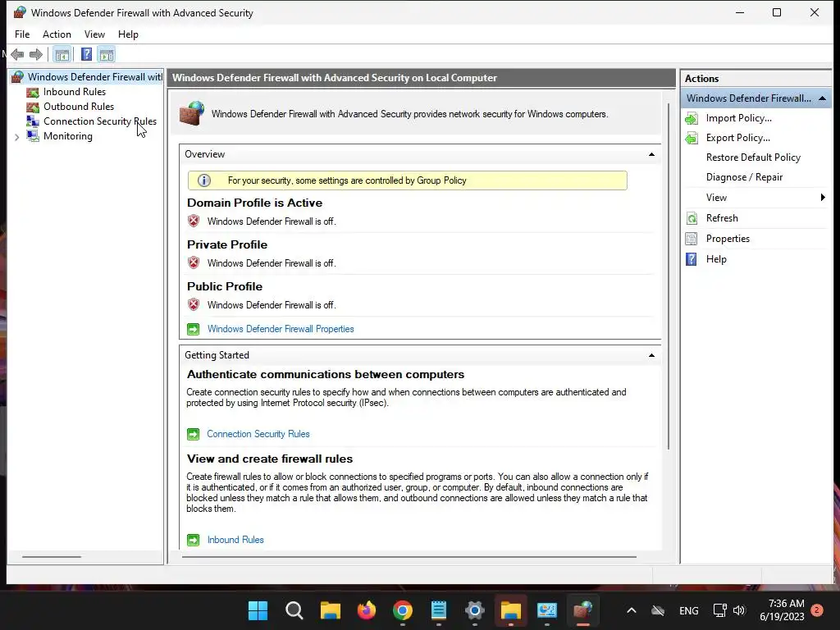Click green arrow icon beside Connection Security Rules link
The image size is (840, 630).
[194, 434]
